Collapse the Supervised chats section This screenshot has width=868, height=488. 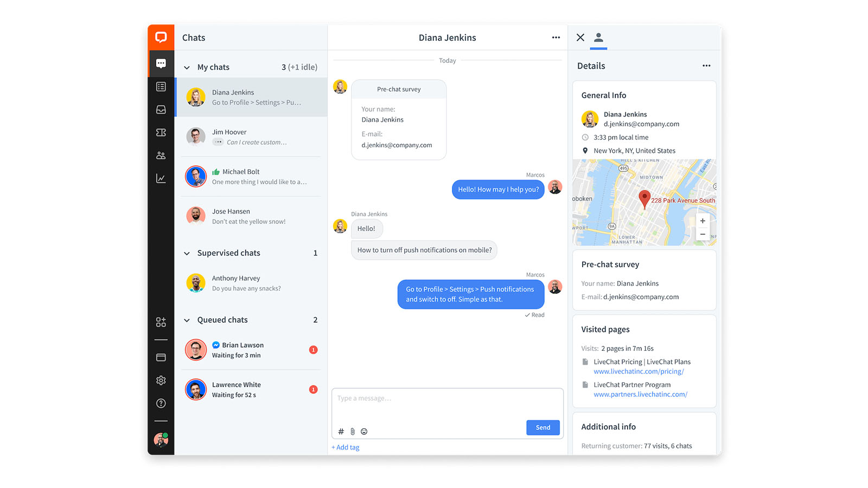[x=186, y=253]
